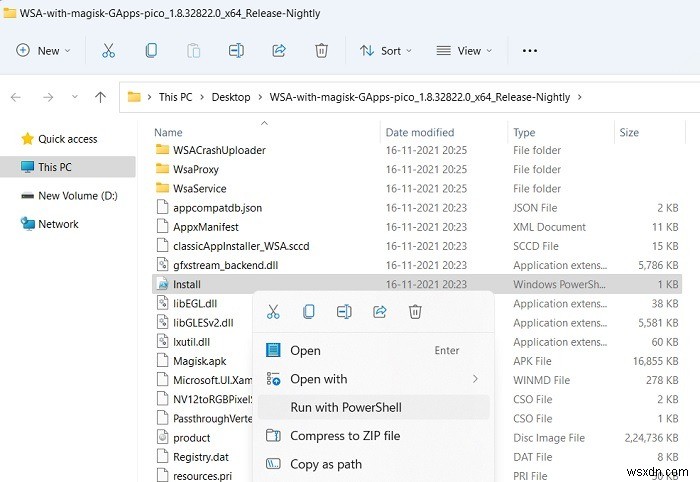Select Quick access in the navigation pane
This screenshot has width=700, height=482.
pos(67,139)
